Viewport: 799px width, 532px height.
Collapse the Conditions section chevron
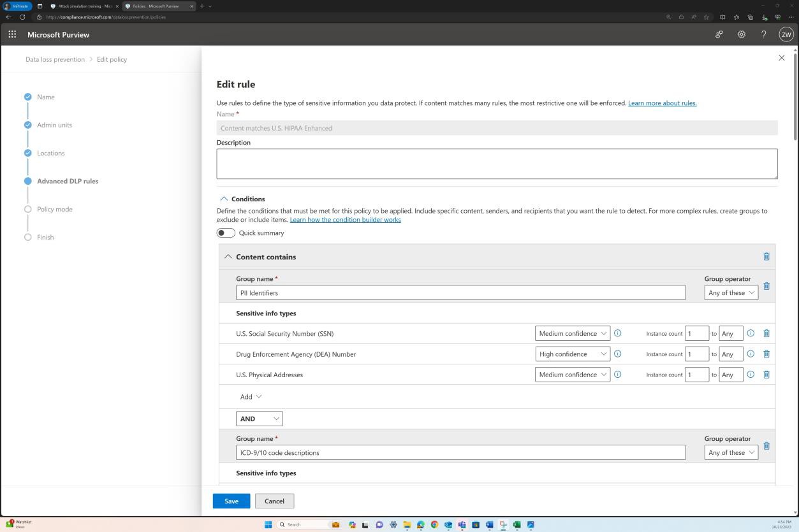tap(224, 198)
